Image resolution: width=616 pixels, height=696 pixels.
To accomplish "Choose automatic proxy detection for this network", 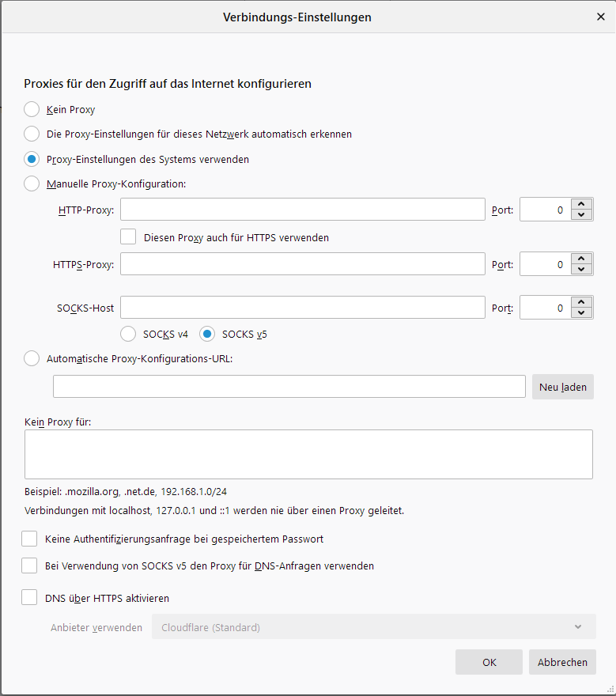I will pos(32,134).
